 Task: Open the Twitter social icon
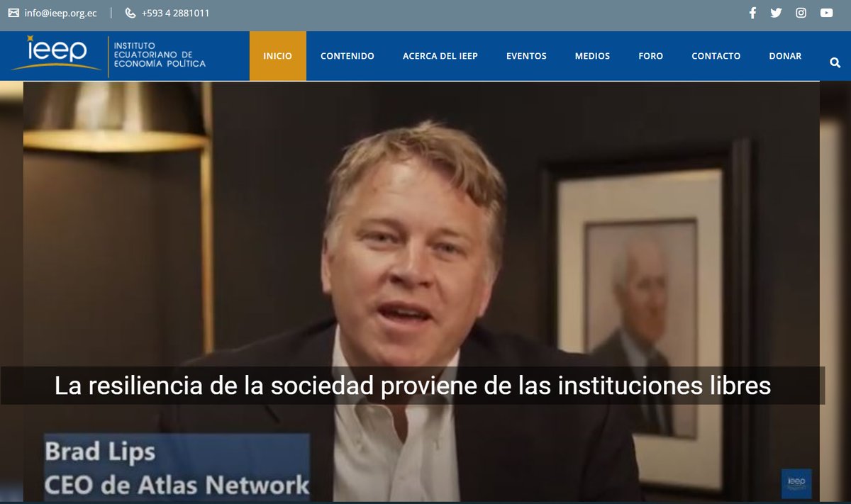776,13
